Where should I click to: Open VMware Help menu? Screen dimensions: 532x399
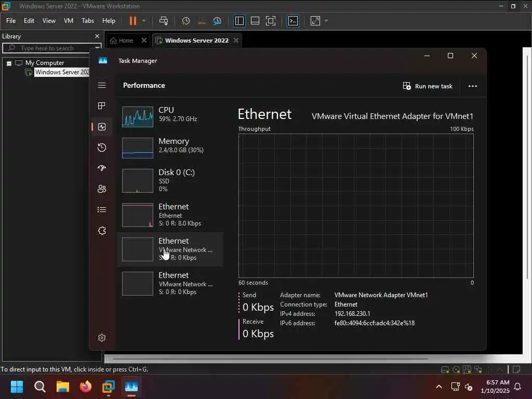click(109, 21)
